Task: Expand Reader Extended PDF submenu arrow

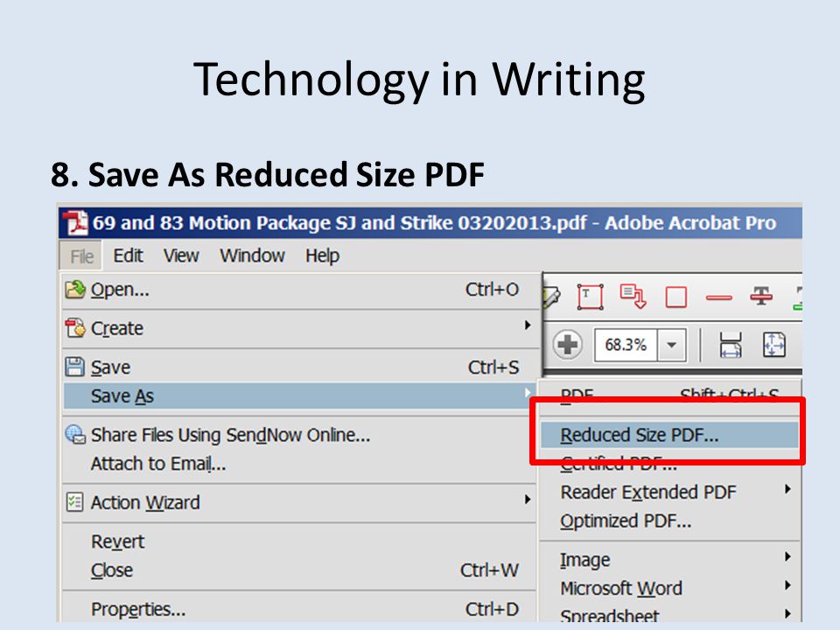Action: (x=787, y=489)
